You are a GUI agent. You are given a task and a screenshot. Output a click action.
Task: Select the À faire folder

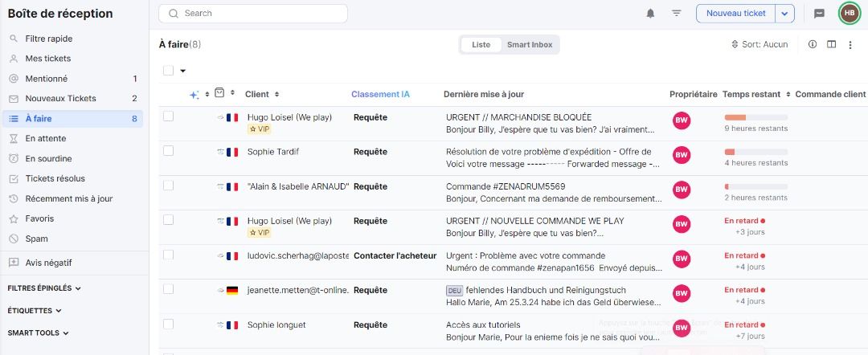point(74,118)
